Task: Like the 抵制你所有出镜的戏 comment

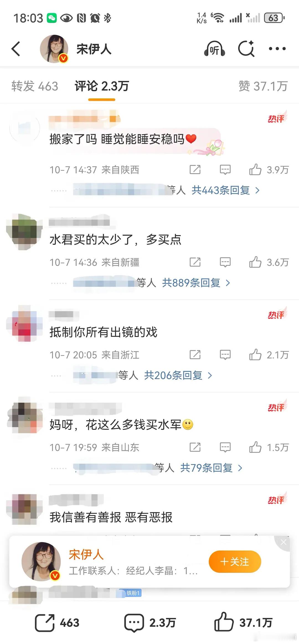Action: pyautogui.click(x=255, y=354)
